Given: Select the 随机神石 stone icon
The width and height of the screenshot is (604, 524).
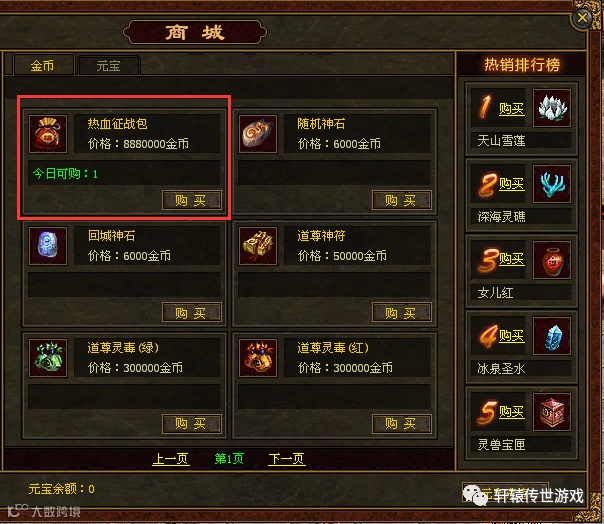Looking at the screenshot, I should click(x=258, y=134).
